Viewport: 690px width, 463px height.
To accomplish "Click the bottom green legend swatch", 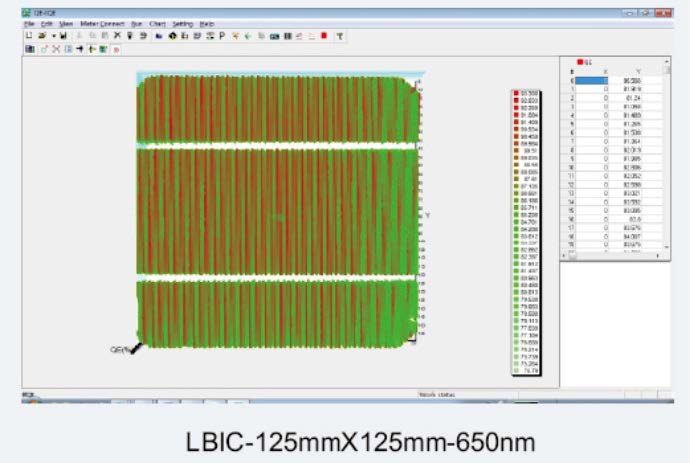I will (x=516, y=370).
